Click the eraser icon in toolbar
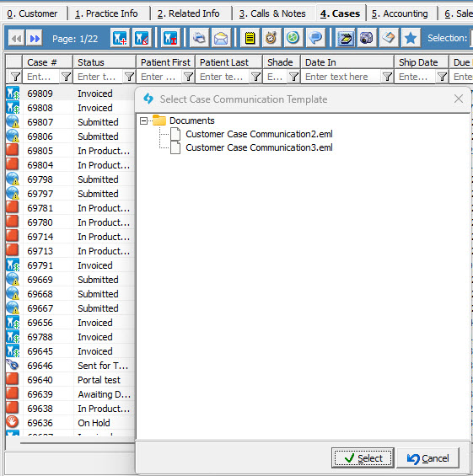The image size is (473, 476). (x=389, y=38)
